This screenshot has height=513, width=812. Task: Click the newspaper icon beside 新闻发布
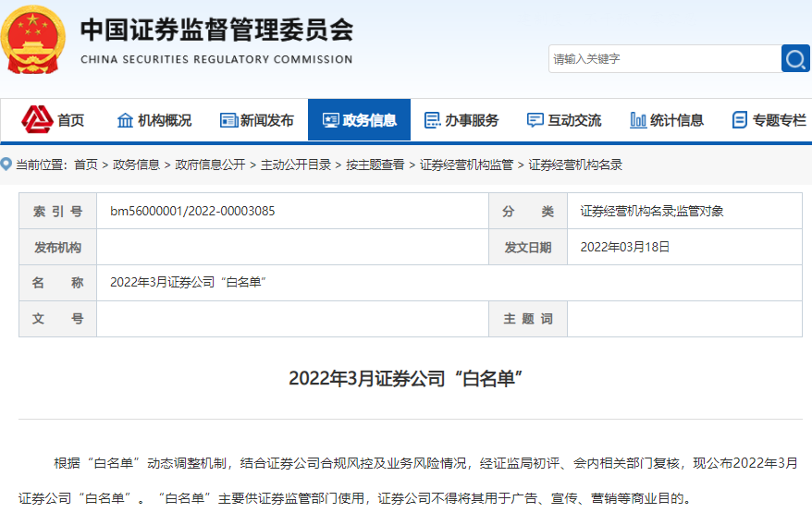tap(228, 120)
